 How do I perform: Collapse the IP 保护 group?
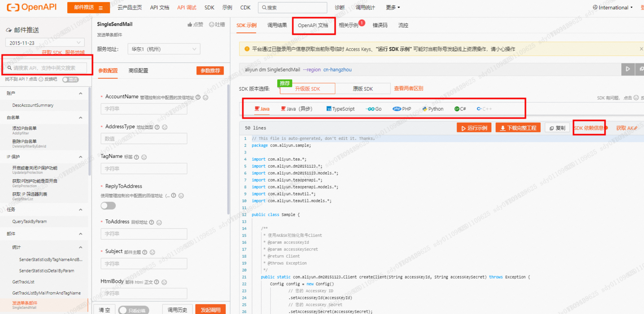81,157
